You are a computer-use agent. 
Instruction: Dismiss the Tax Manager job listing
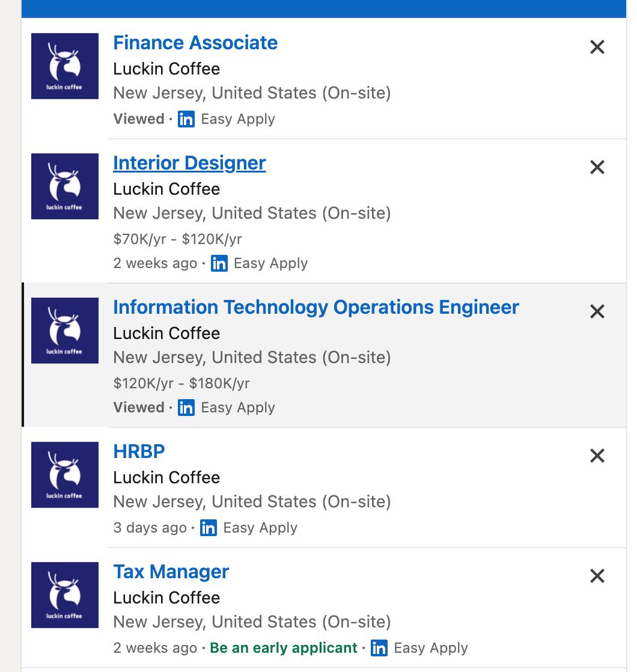click(597, 576)
